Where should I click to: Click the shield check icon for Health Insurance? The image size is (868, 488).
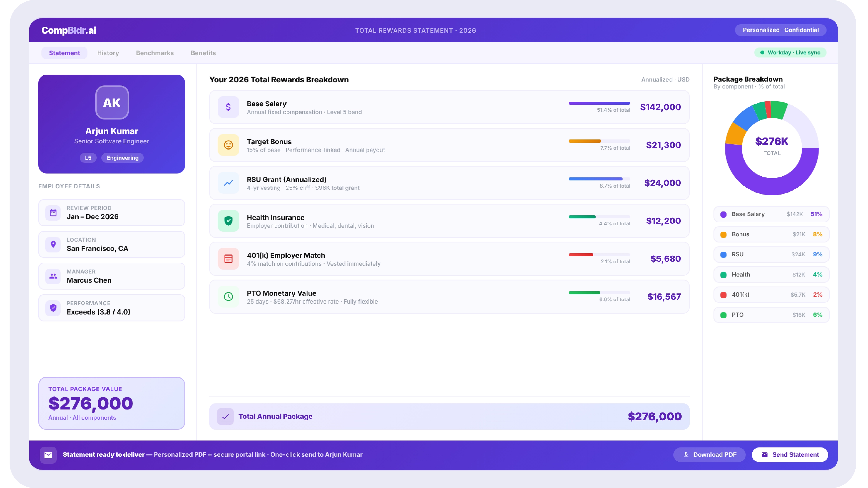(228, 221)
